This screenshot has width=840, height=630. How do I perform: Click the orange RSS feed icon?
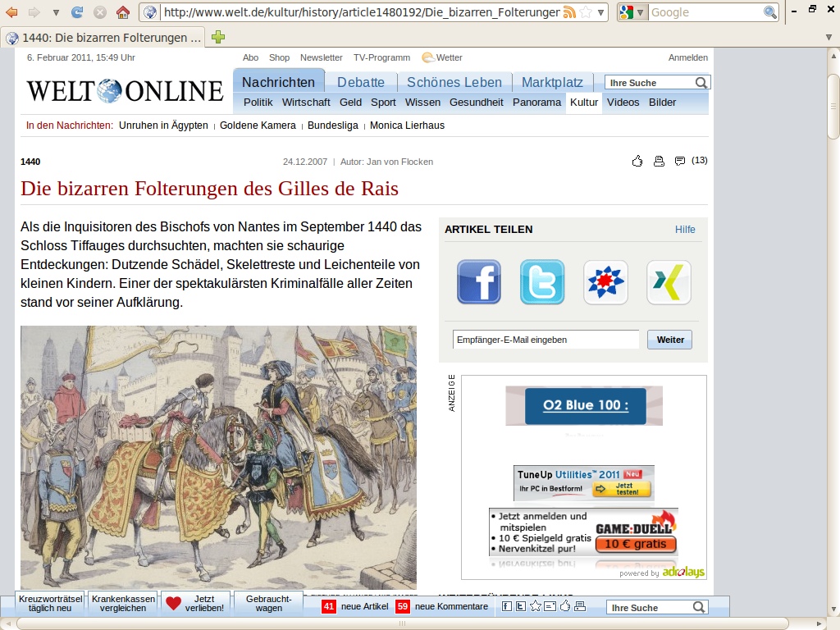pyautogui.click(x=569, y=12)
